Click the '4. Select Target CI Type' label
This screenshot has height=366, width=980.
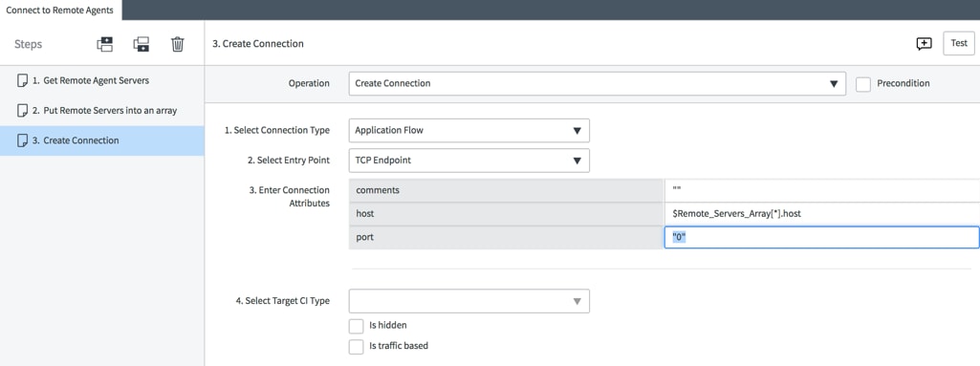click(282, 301)
